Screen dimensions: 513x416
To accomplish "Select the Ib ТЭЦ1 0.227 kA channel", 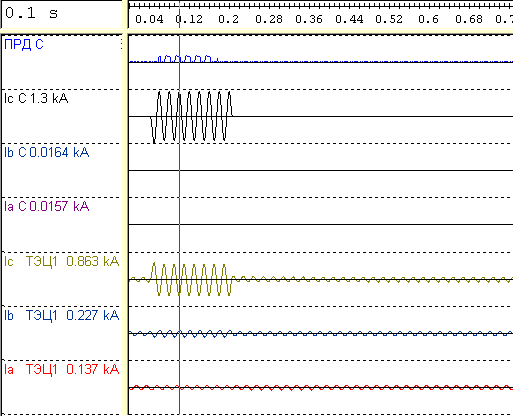I will 61,315.
